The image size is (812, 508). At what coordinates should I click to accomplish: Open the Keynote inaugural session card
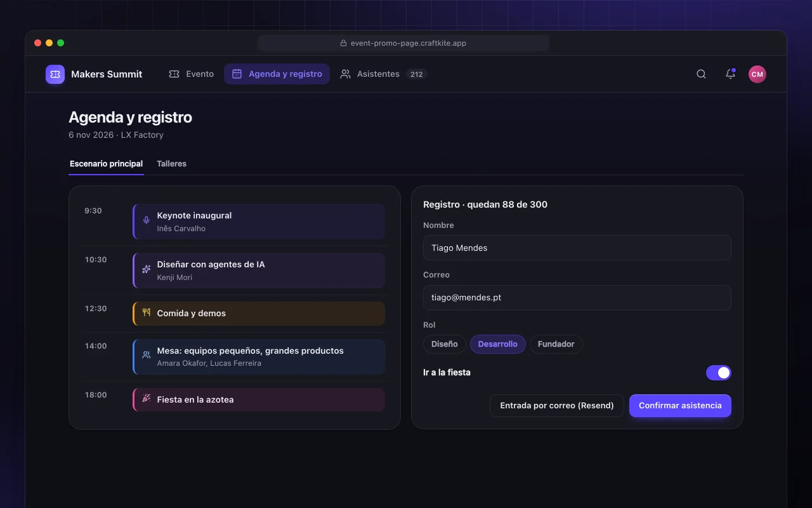pos(259,222)
